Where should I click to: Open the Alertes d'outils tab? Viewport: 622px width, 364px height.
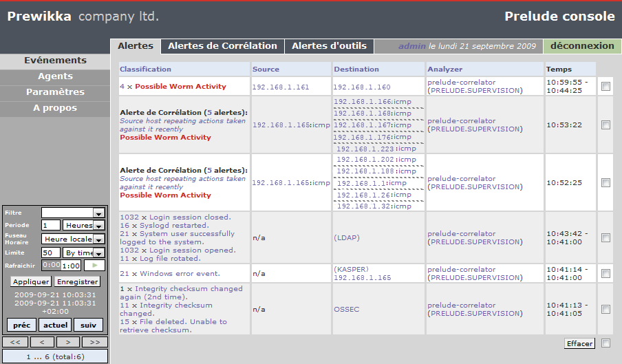[330, 46]
